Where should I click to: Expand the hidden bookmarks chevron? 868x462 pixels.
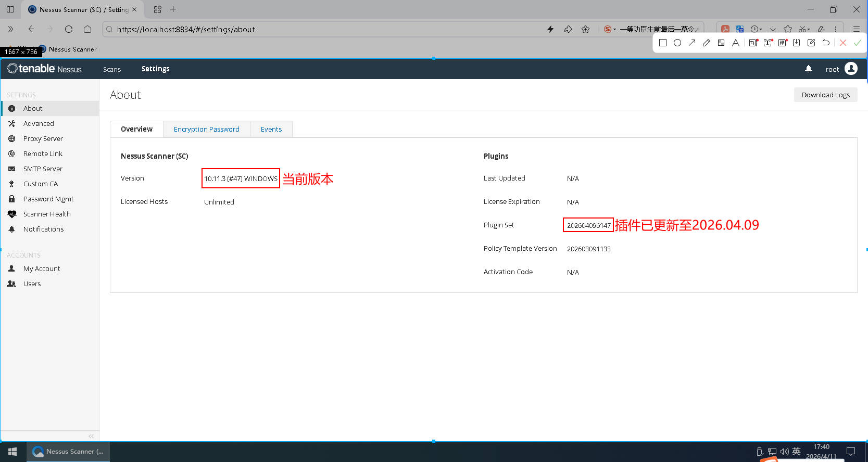point(10,29)
